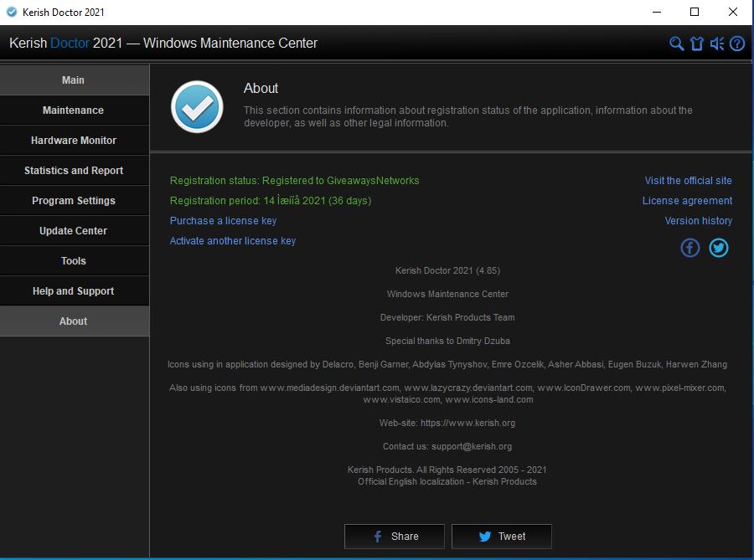Minimize the Kerish Doctor window
754x560 pixels.
coord(656,12)
